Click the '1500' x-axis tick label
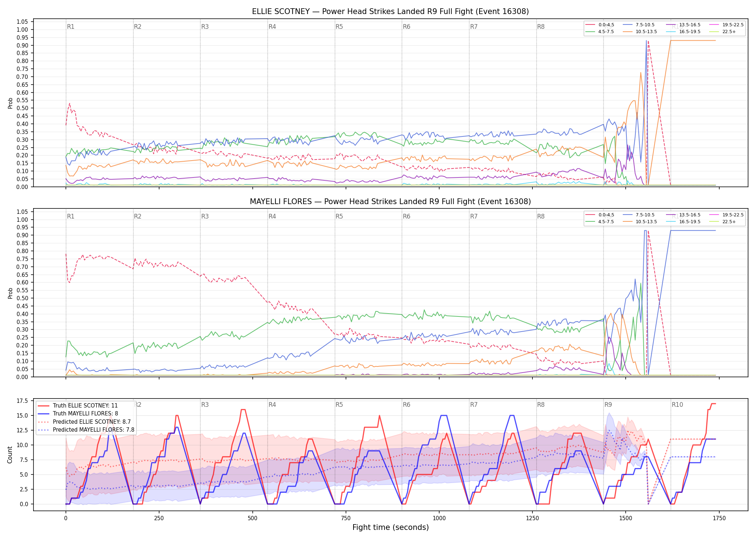Viewport: 756px width, 540px height. 626,518
